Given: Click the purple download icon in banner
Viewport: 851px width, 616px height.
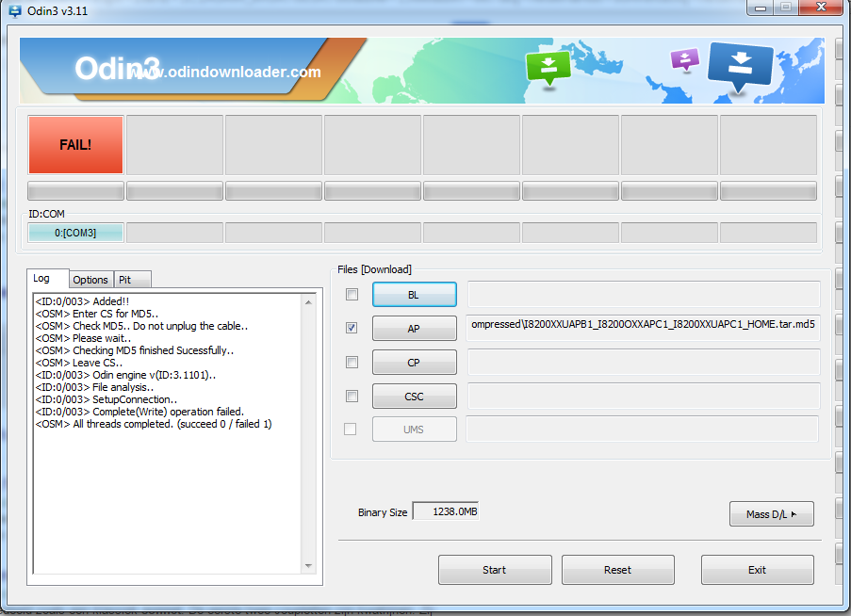Looking at the screenshot, I should click(x=685, y=59).
